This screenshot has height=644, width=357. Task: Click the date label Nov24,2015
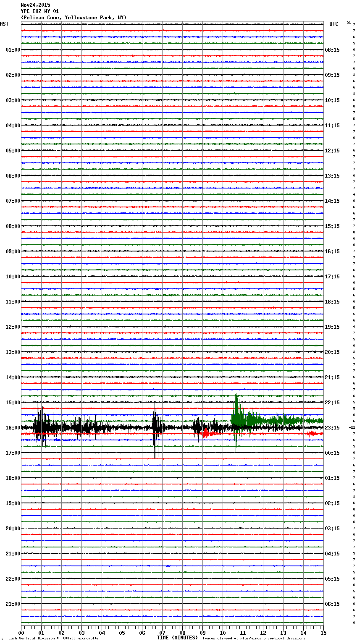[x=35, y=5]
